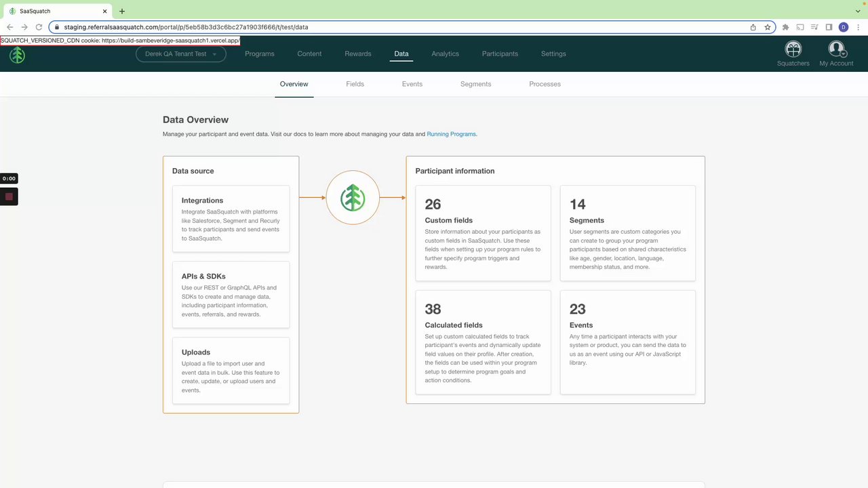Screen dimensions: 868x488
Task: Switch to the Processes tab
Action: (545, 84)
